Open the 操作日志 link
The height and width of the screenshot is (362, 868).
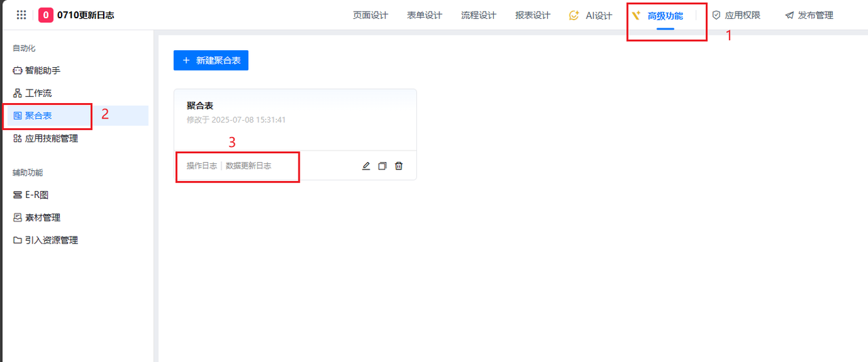201,165
